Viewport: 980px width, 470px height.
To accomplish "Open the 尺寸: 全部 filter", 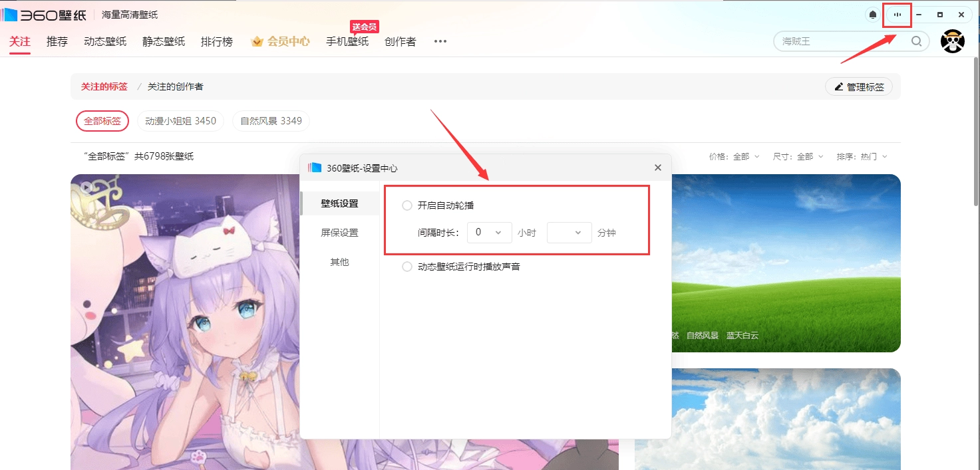I will click(x=798, y=156).
